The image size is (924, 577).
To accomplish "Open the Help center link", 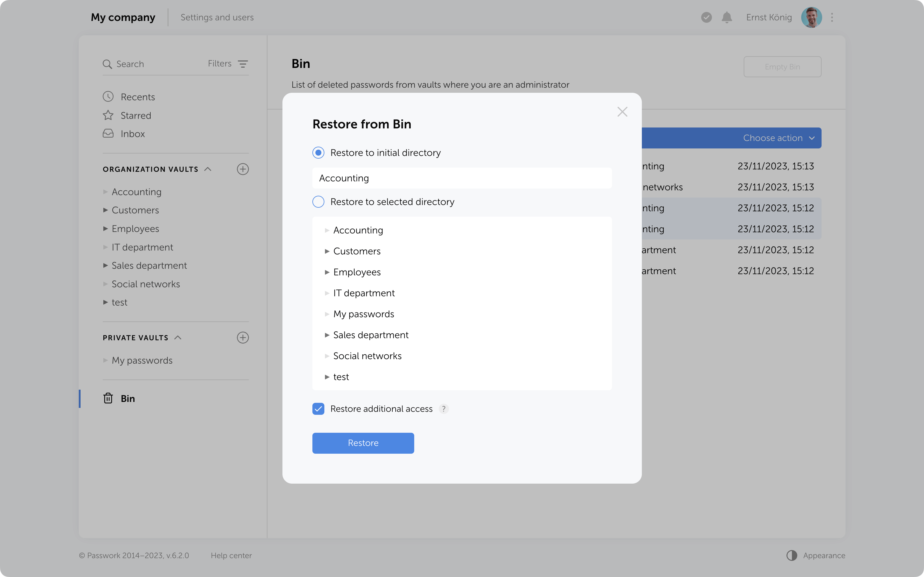I will (x=231, y=555).
